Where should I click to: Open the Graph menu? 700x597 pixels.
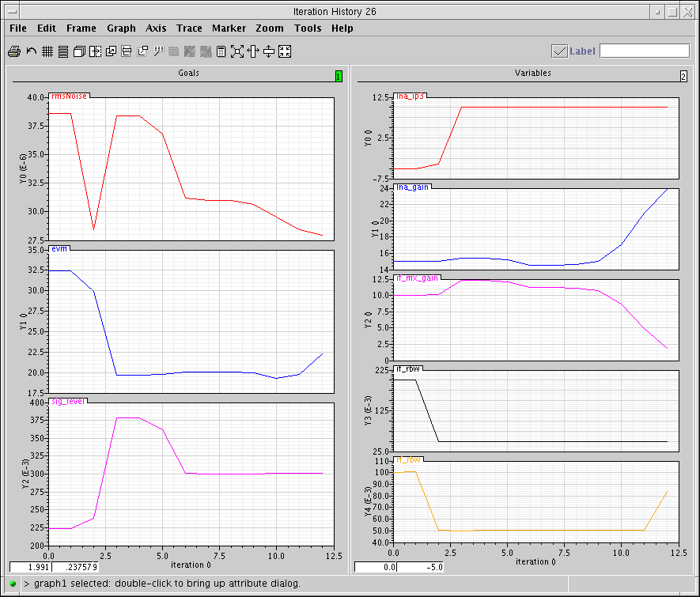tap(121, 28)
